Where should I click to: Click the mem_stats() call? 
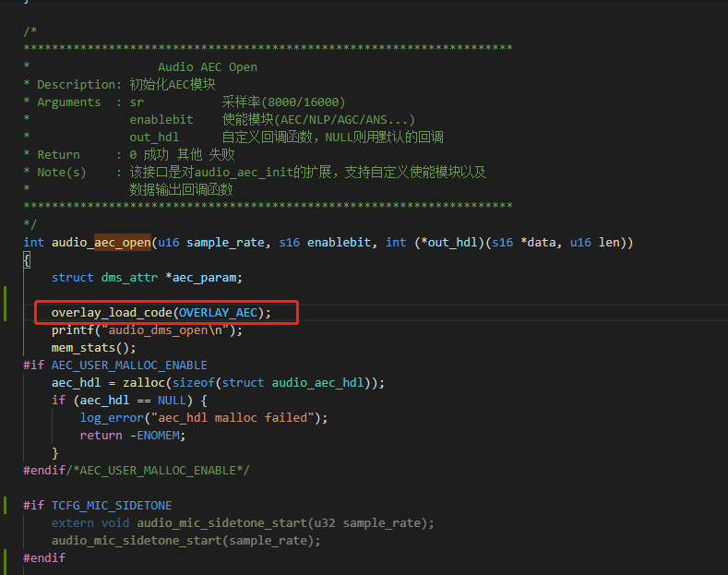93,348
